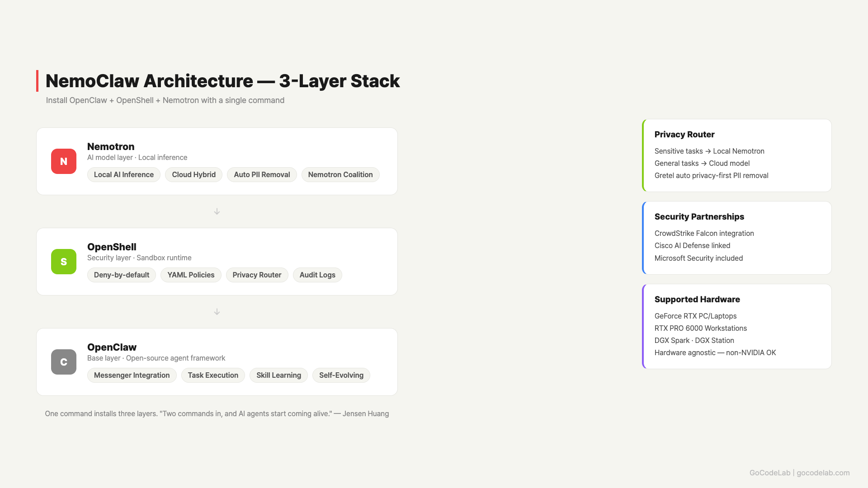Click the red Nemotron "N" layer icon
Image resolution: width=868 pixels, height=488 pixels.
[x=63, y=161]
